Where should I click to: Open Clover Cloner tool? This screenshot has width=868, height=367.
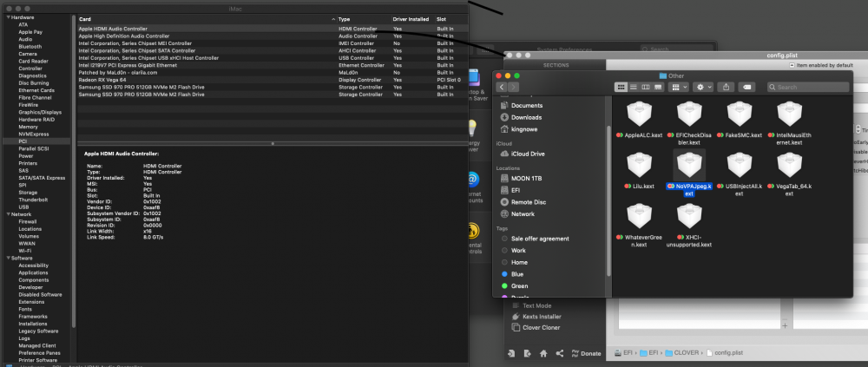pyautogui.click(x=537, y=328)
